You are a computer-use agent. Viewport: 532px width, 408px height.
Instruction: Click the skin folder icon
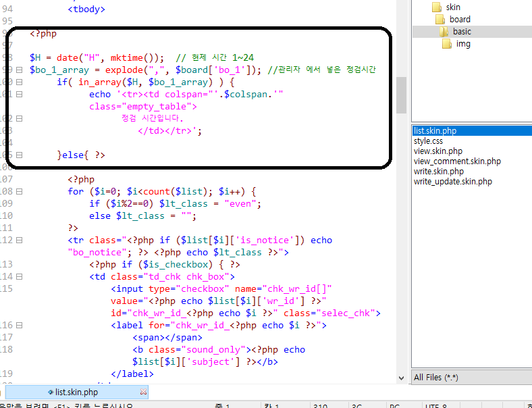pos(437,7)
